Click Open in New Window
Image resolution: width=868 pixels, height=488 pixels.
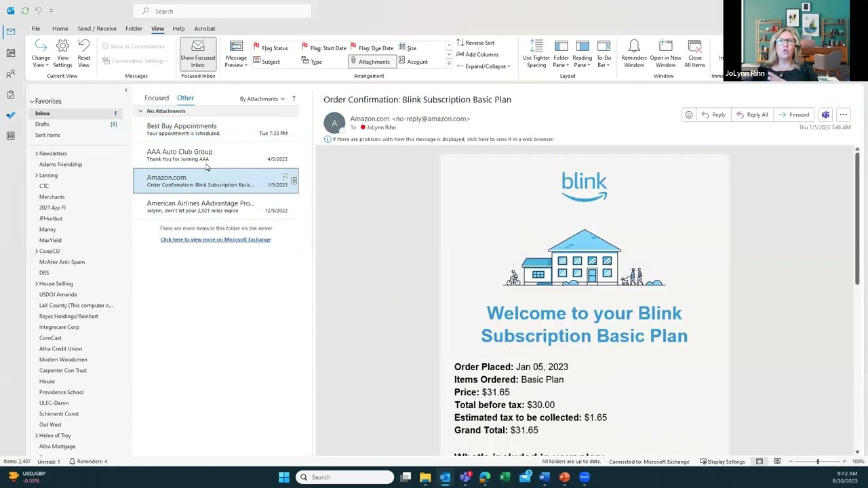665,54
